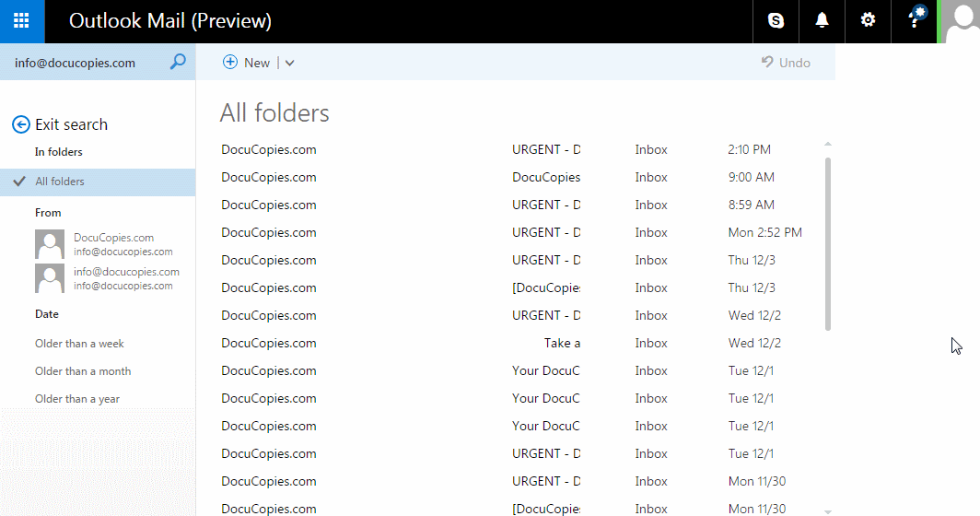The width and height of the screenshot is (980, 516).
Task: Filter results Older than a week
Action: point(79,344)
